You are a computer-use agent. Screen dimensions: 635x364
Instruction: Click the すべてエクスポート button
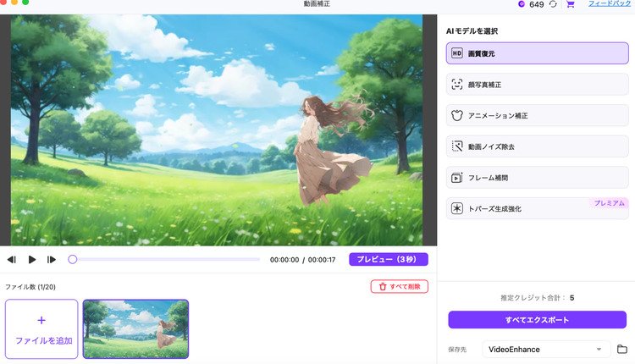tap(537, 320)
